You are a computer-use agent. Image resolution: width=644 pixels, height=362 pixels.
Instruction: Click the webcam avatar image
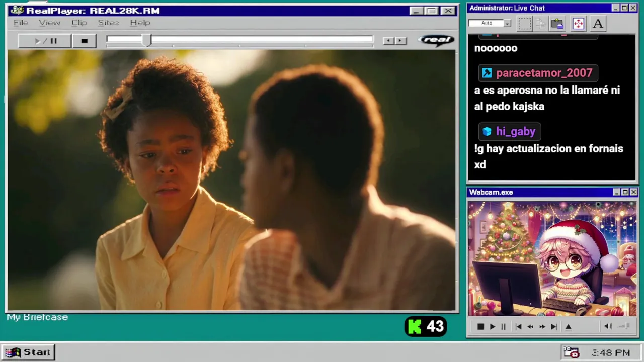pyautogui.click(x=552, y=259)
